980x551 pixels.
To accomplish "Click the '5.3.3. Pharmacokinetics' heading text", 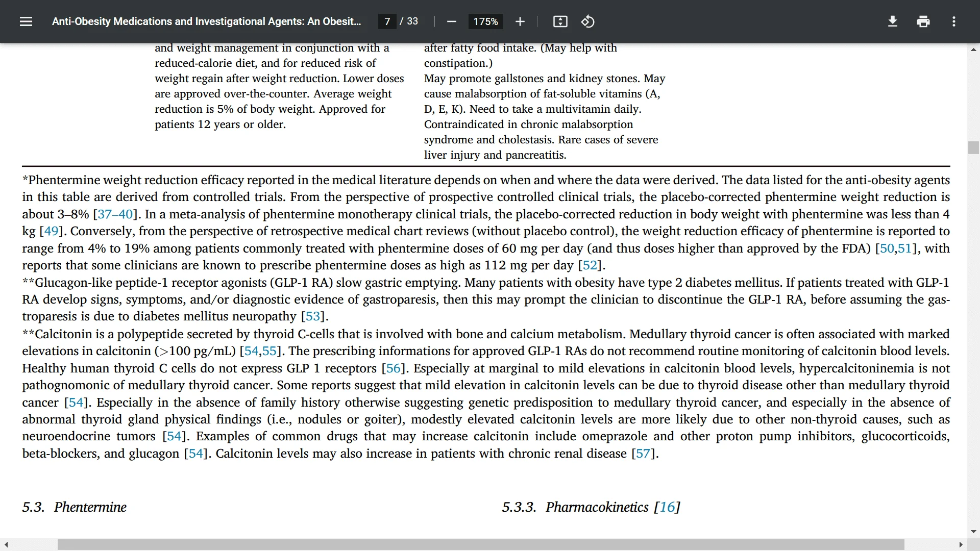I will pyautogui.click(x=575, y=507).
